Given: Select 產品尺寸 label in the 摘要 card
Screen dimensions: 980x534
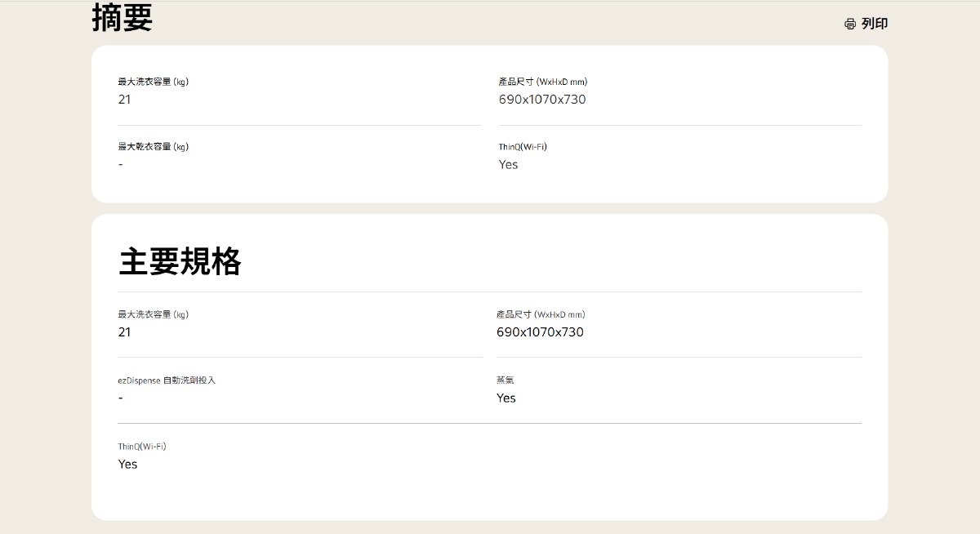Looking at the screenshot, I should point(542,82).
